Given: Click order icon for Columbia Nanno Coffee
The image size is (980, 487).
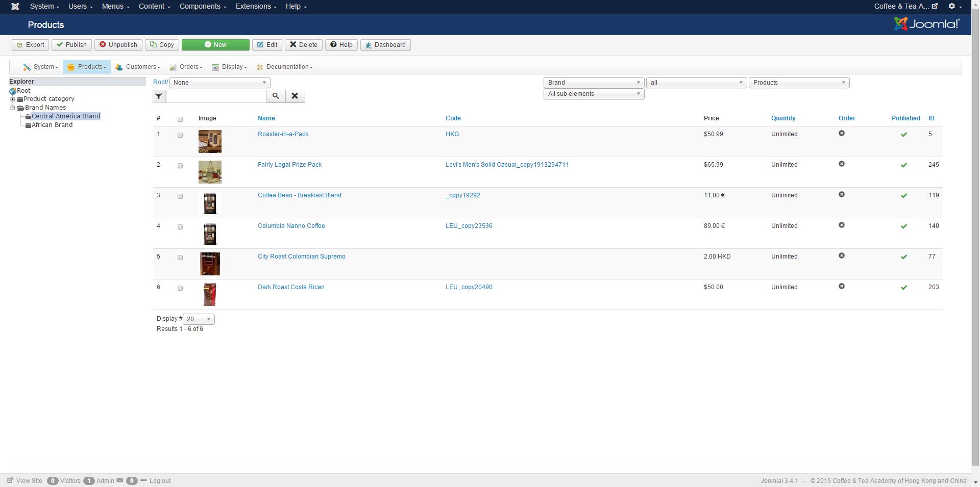Looking at the screenshot, I should coord(842,225).
